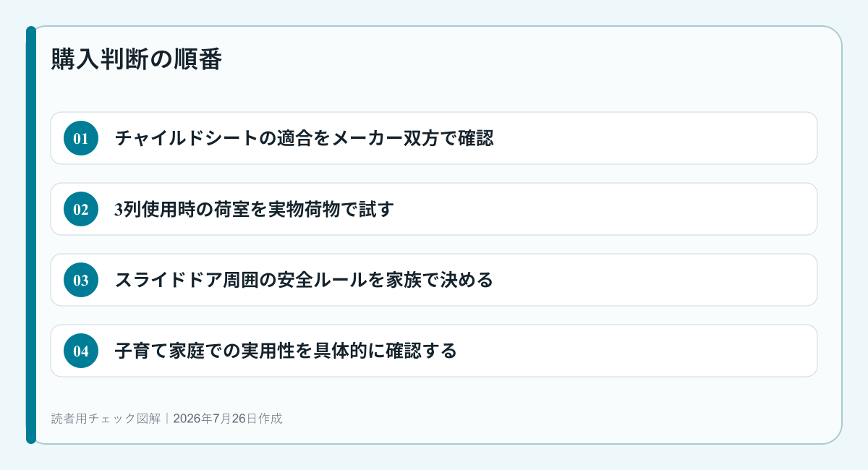Click the word メーカー双方で確認 in step 01
This screenshot has width=868, height=470.
(x=412, y=138)
